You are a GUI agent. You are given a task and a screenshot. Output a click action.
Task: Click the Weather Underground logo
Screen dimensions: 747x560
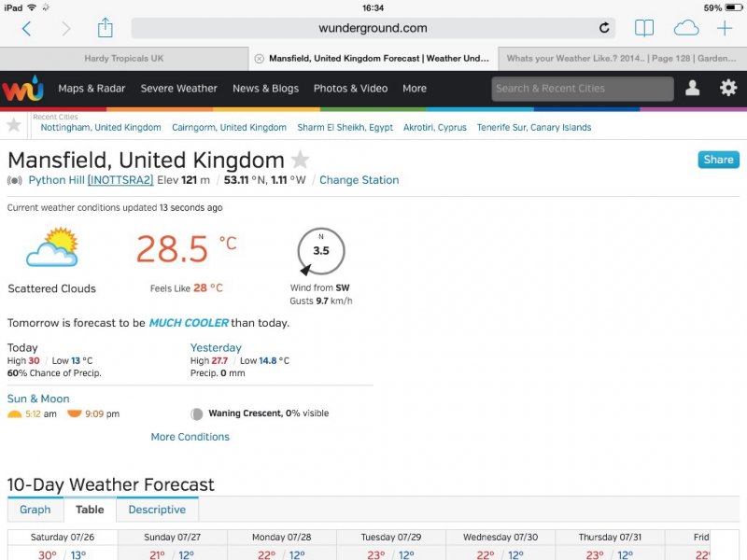[22, 89]
